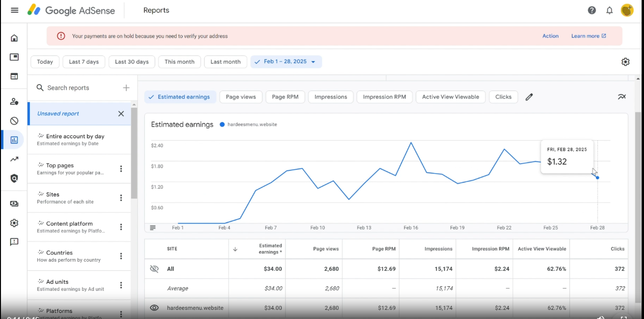Open report settings gear at top right
Image resolution: width=644 pixels, height=319 pixels.
click(625, 62)
